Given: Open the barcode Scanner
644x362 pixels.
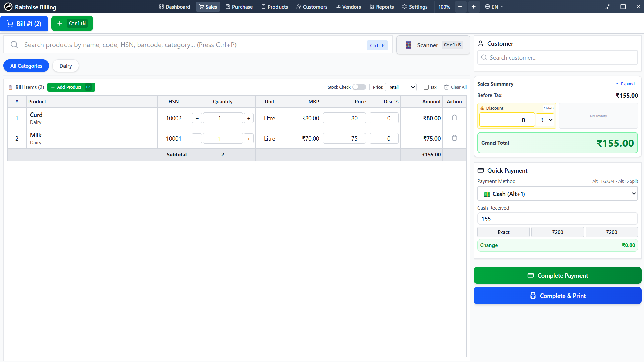Looking at the screenshot, I should (433, 45).
